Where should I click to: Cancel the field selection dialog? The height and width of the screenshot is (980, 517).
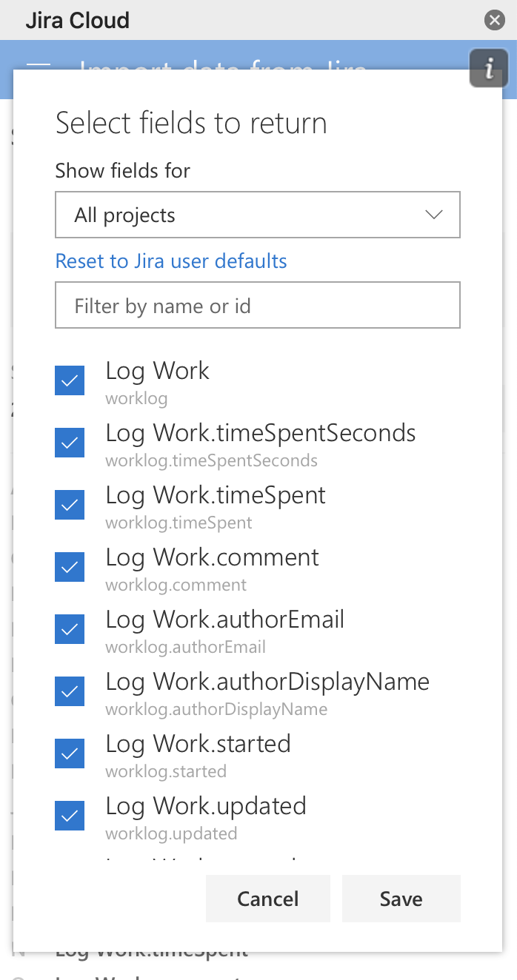(268, 899)
